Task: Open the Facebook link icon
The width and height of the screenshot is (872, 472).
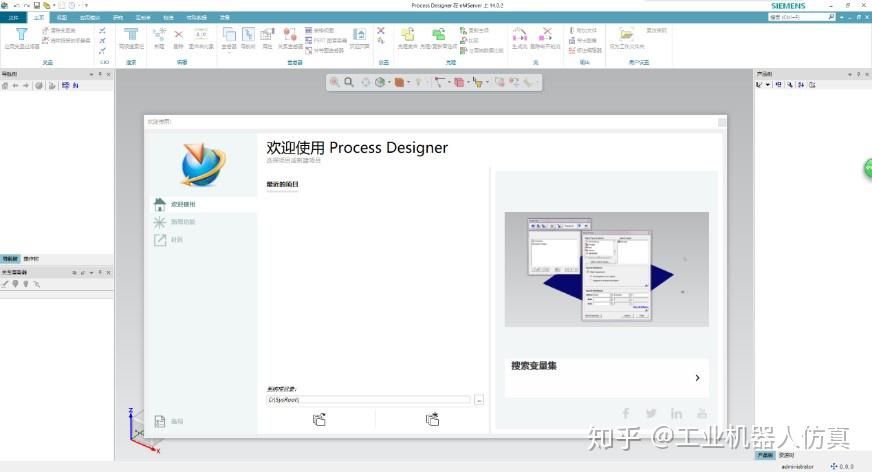Action: (x=626, y=413)
